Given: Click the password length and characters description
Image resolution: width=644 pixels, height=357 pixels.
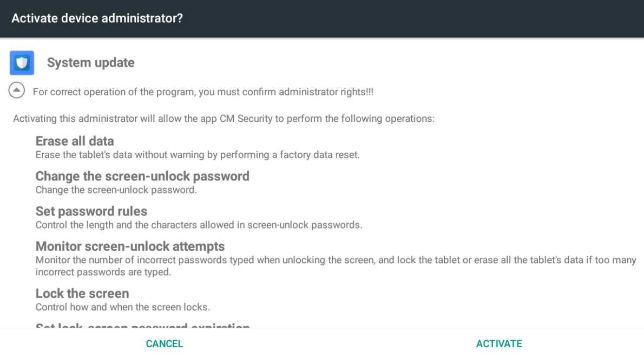Looking at the screenshot, I should click(x=199, y=225).
